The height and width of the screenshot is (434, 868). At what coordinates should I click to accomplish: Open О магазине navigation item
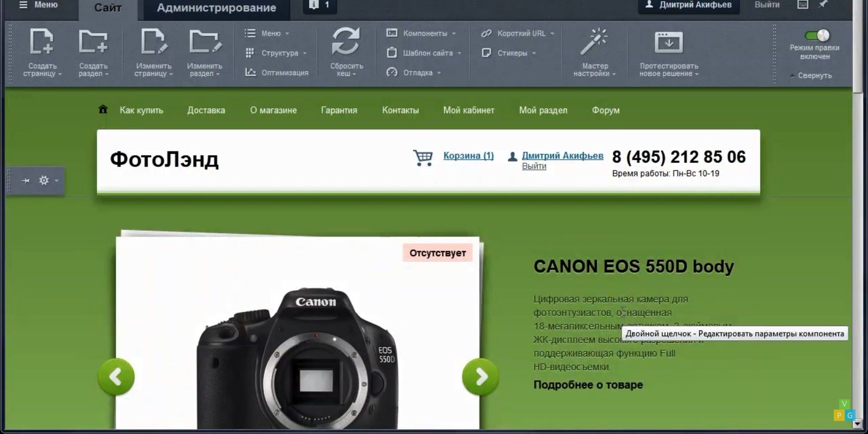273,110
